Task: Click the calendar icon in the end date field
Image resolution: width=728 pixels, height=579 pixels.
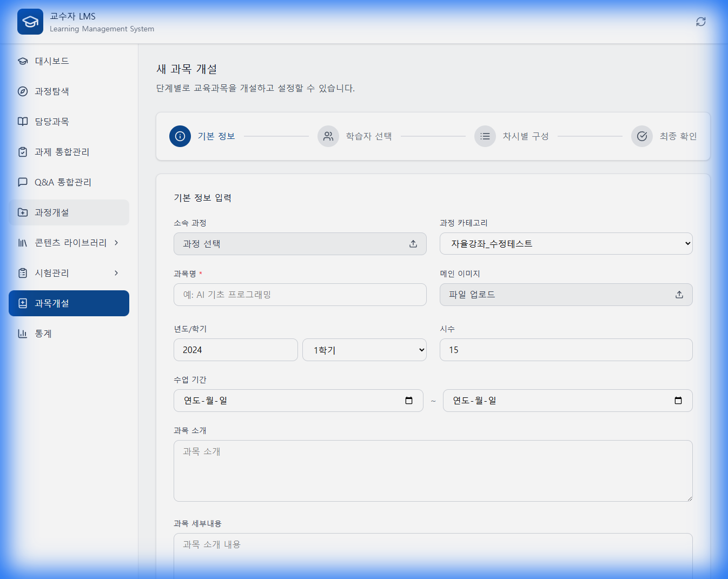Action: pos(678,401)
